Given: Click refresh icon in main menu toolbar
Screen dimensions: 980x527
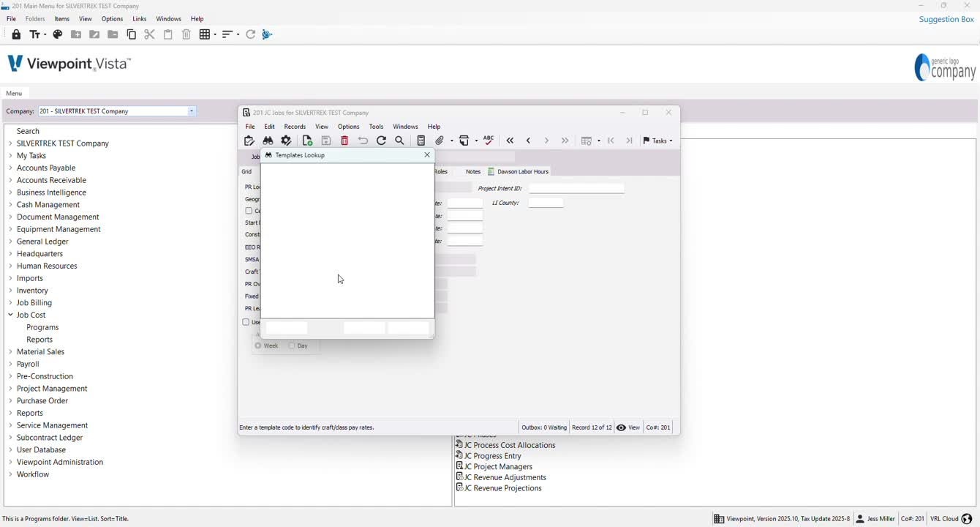Looking at the screenshot, I should point(250,34).
